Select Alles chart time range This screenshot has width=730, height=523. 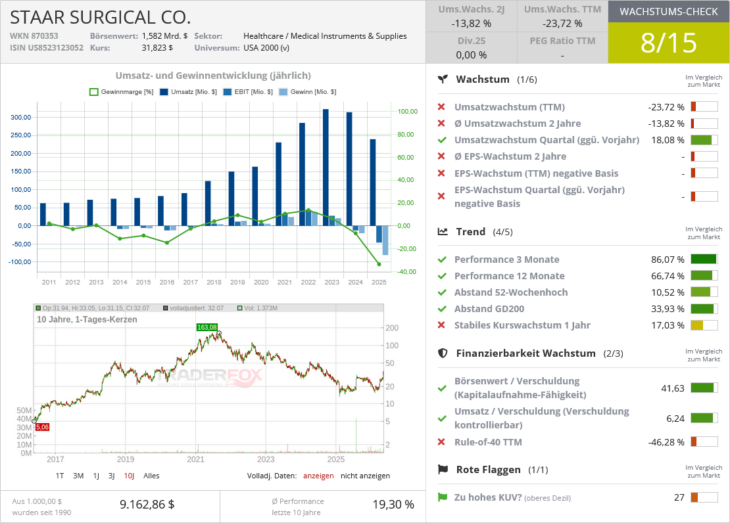(151, 475)
